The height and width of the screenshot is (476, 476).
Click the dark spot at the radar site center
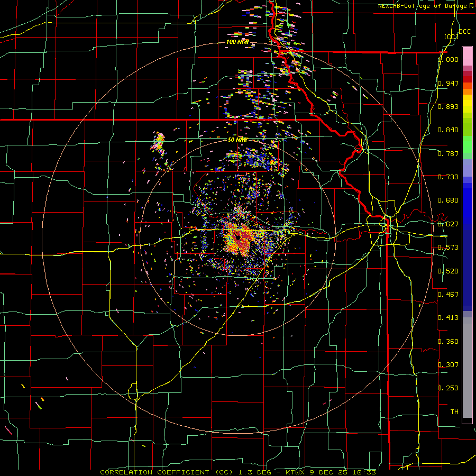[x=237, y=236]
